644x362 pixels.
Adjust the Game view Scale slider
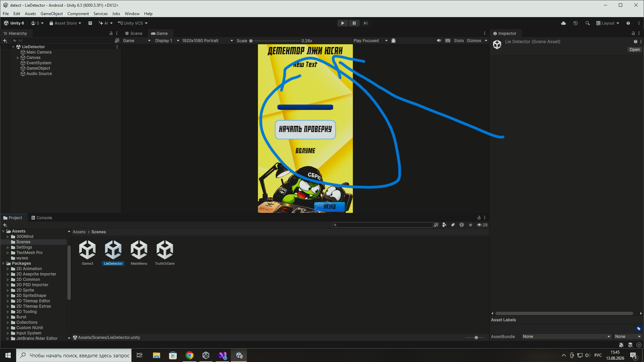[274, 41]
